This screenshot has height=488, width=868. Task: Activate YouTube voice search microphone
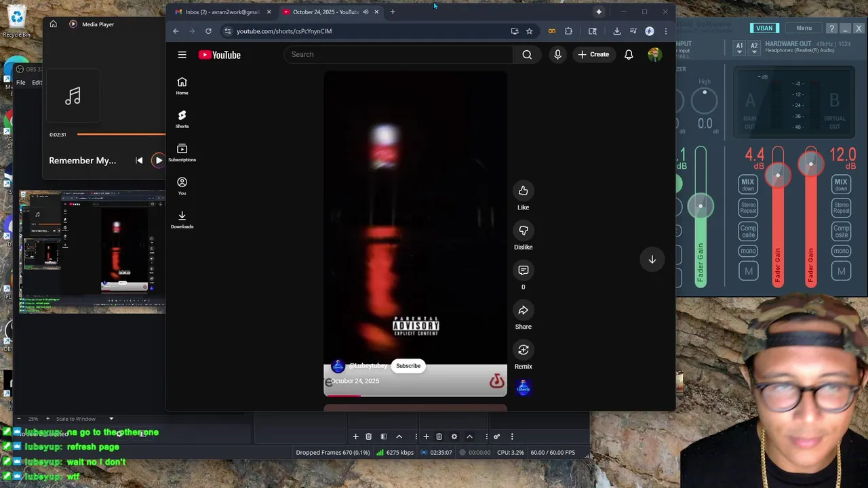point(557,54)
